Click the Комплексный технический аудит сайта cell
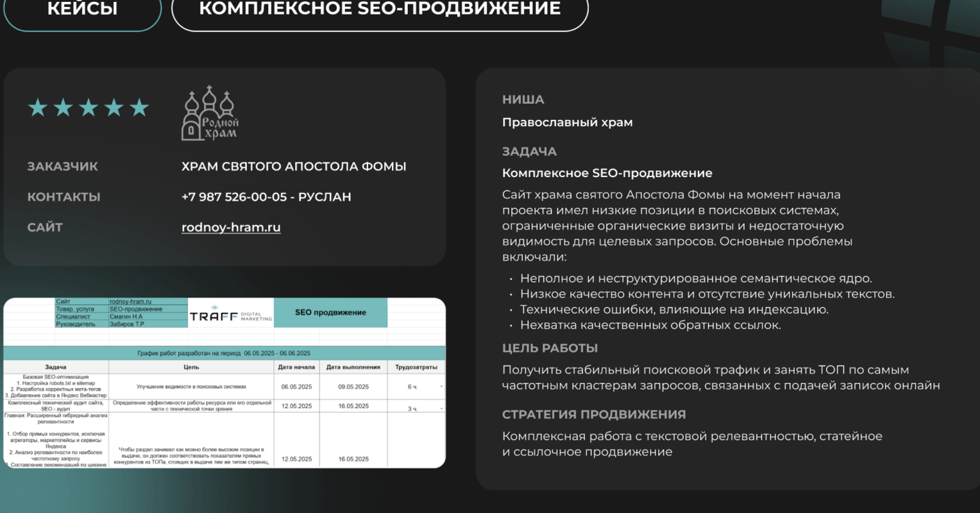 coord(56,406)
